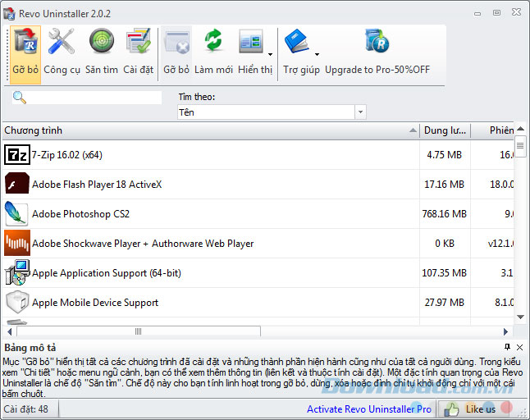Select the Adobe Flash Player icon
The height and width of the screenshot is (420, 530).
click(x=17, y=184)
